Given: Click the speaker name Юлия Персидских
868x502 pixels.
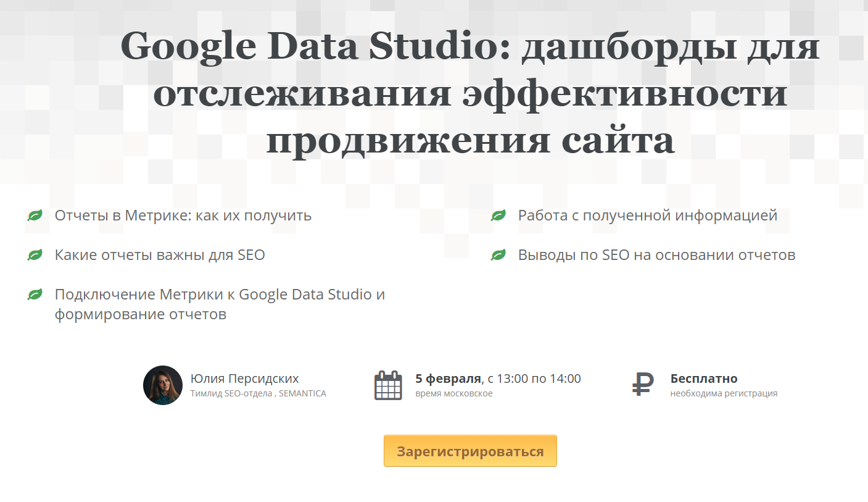Looking at the screenshot, I should pos(244,379).
